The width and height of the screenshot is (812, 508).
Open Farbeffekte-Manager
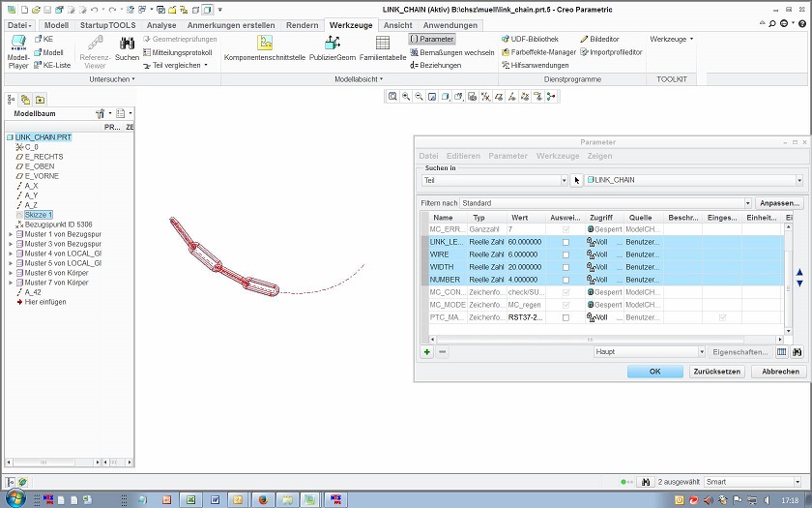538,52
